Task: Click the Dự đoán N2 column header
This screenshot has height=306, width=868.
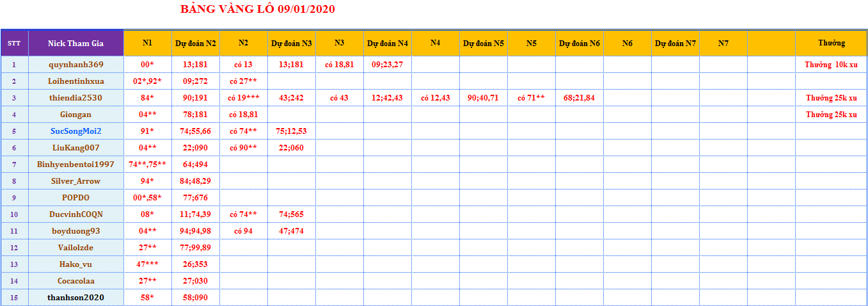Action: pyautogui.click(x=196, y=43)
